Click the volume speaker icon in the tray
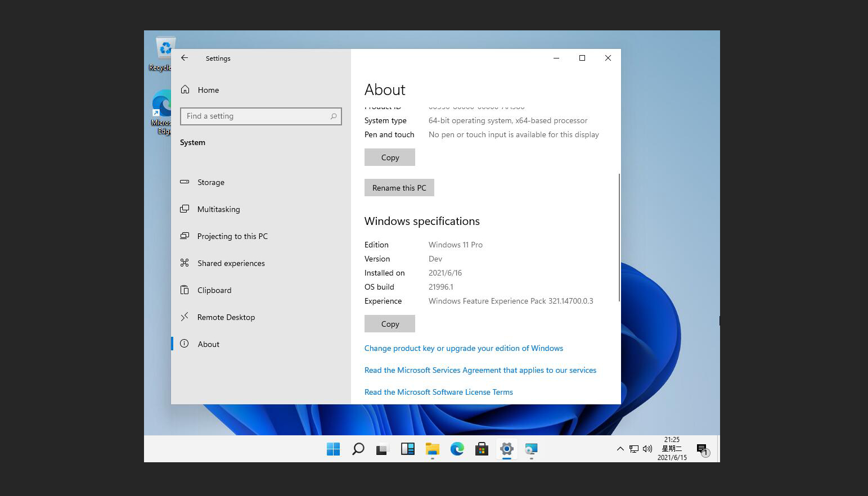The width and height of the screenshot is (868, 496). (x=647, y=449)
